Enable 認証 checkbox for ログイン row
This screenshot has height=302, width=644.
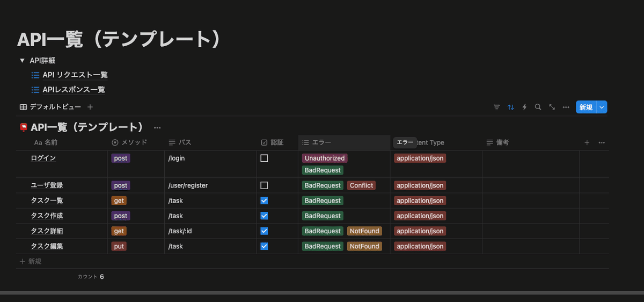[264, 159]
